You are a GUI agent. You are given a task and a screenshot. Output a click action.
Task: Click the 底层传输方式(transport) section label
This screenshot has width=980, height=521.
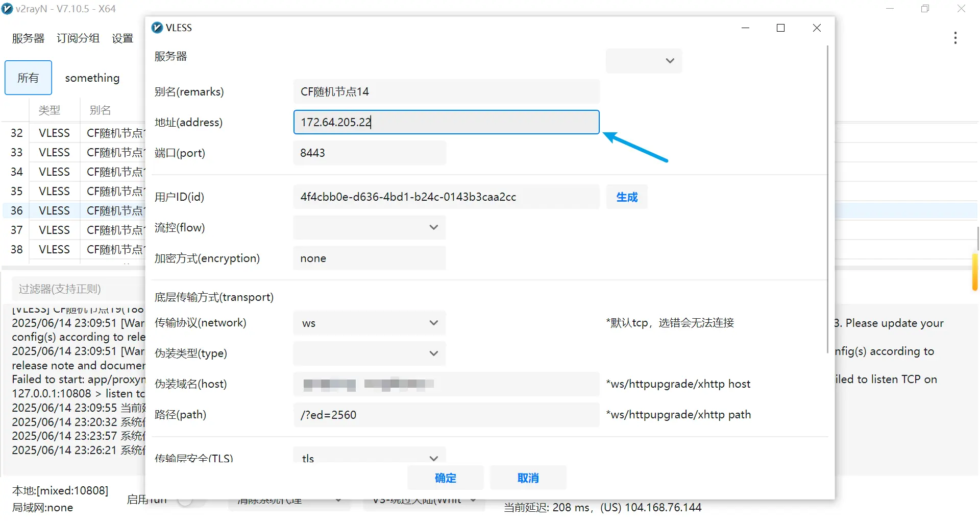pyautogui.click(x=214, y=297)
